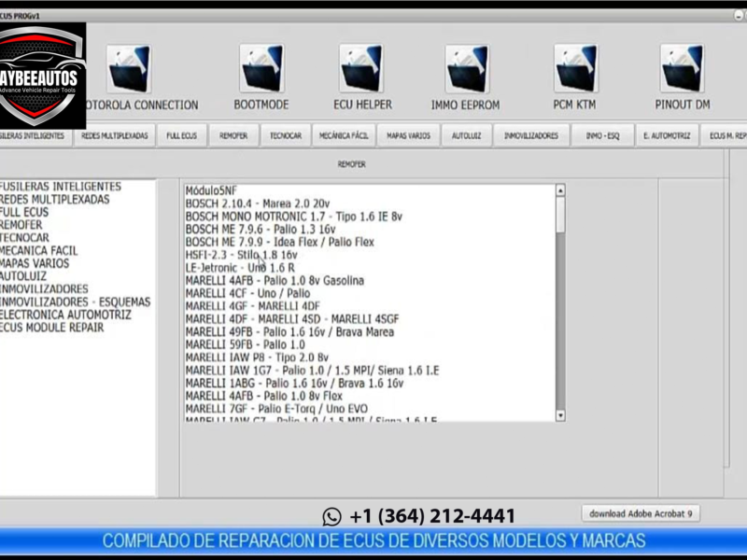Click the scroll up arrow of list
Image resolution: width=747 pixels, height=560 pixels.
pyautogui.click(x=560, y=190)
